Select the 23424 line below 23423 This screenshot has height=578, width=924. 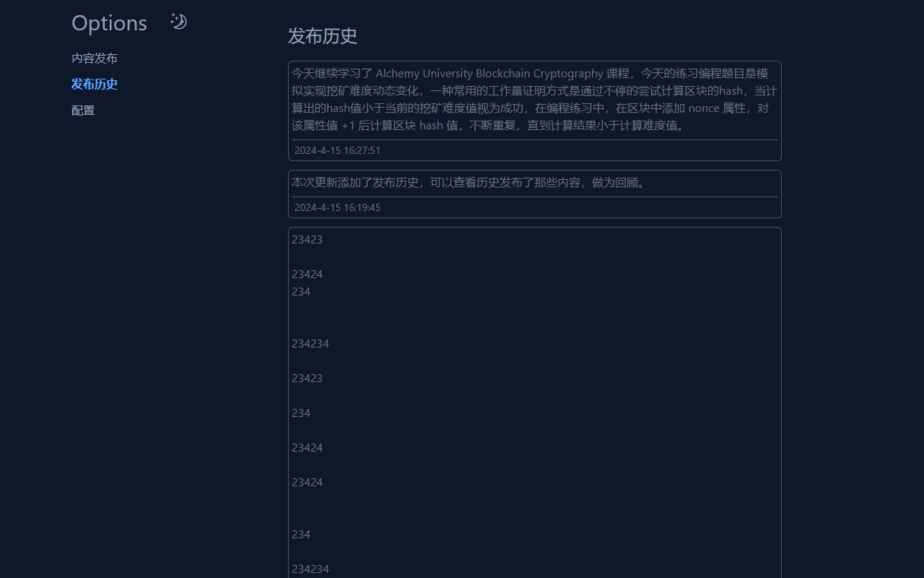tap(307, 274)
